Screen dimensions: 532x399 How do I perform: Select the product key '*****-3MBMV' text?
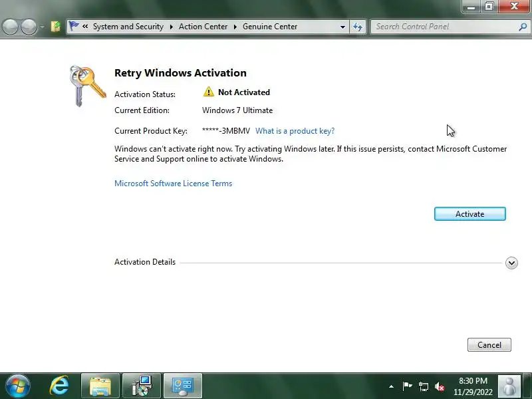click(226, 131)
